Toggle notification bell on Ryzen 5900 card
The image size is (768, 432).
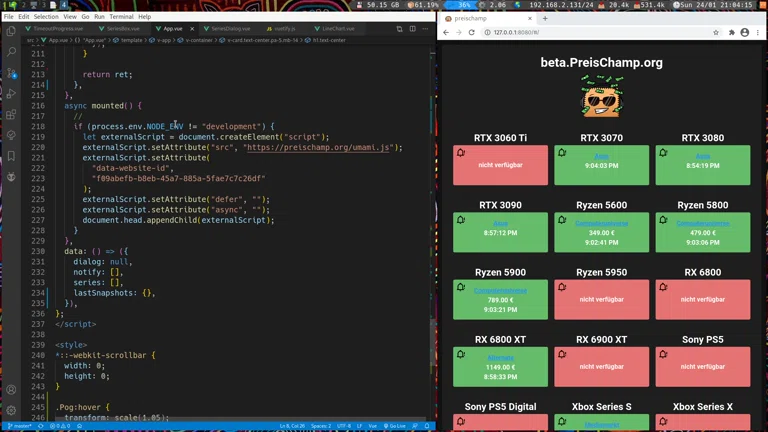(461, 287)
